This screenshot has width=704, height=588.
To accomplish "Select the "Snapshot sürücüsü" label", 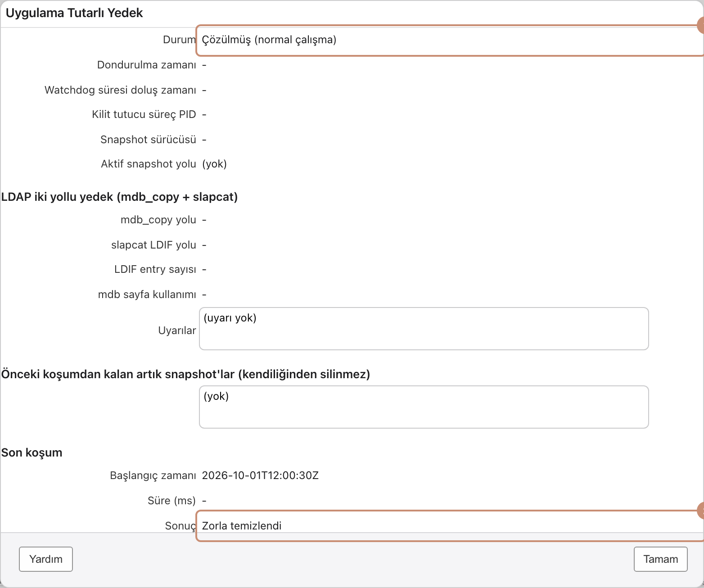I will pos(148,140).
